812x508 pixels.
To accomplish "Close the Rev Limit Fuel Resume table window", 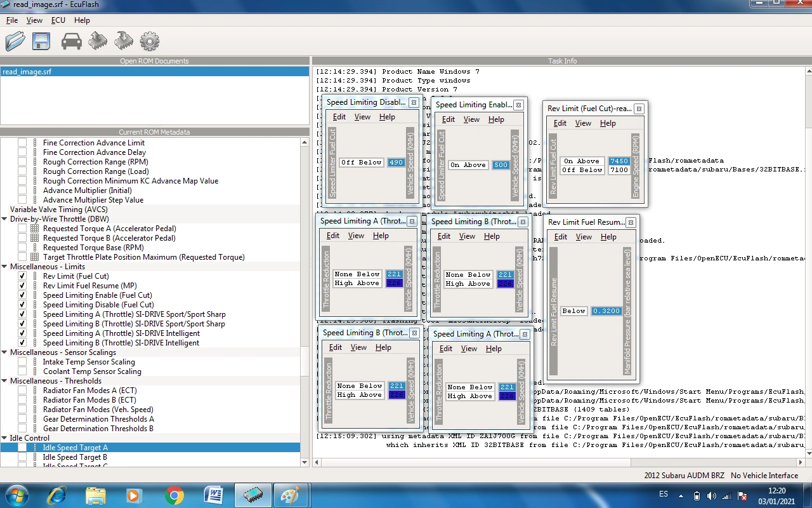I will pos(631,222).
